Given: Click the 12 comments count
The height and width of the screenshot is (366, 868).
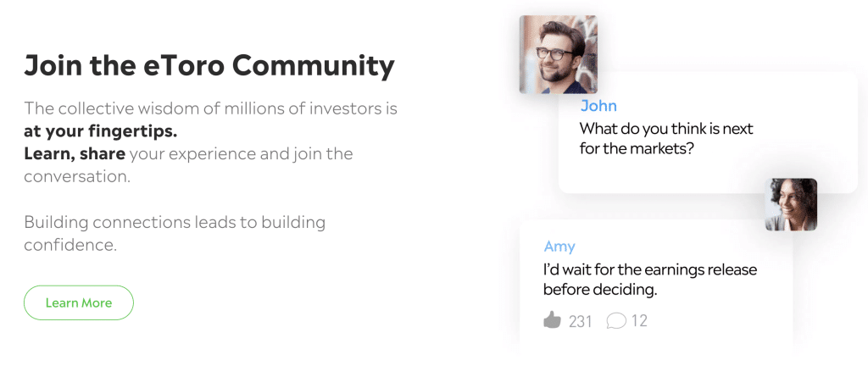Looking at the screenshot, I should coord(639,321).
